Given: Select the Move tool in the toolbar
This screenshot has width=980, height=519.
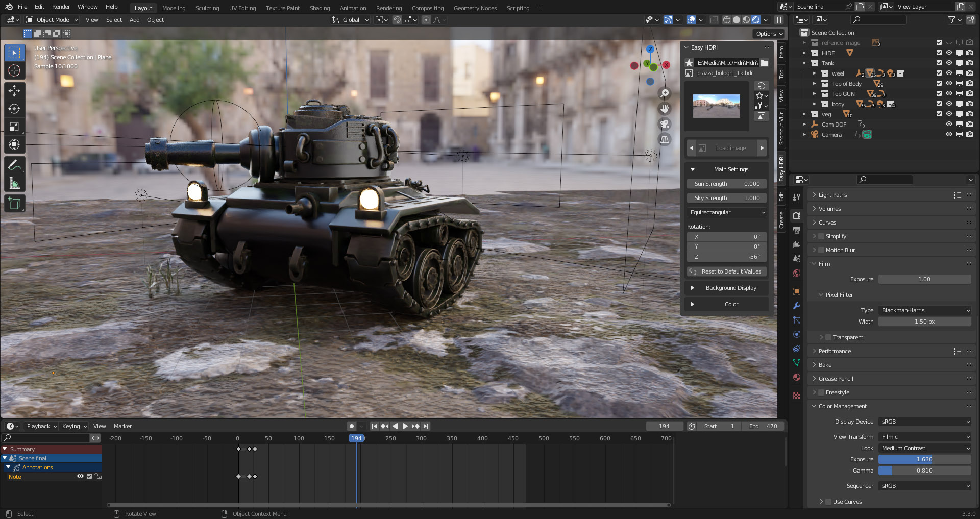Looking at the screenshot, I should pos(15,90).
